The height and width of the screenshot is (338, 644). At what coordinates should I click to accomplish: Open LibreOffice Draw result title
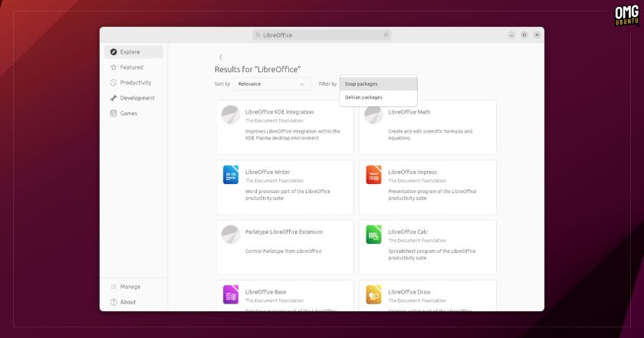pyautogui.click(x=409, y=292)
